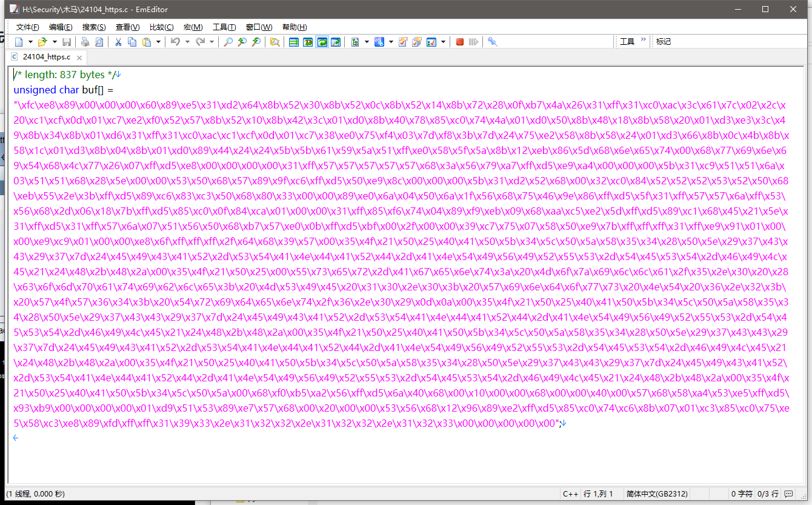Paste using the clipboard icon
The height and width of the screenshot is (505, 812).
(147, 42)
